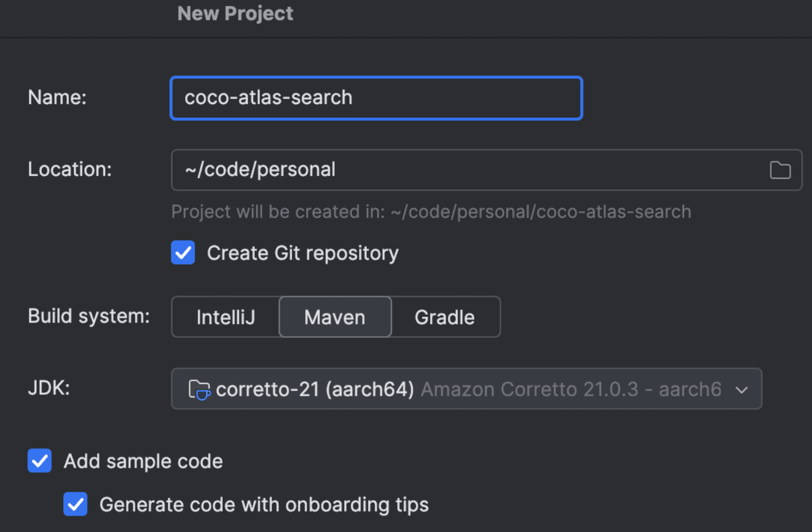Click the project Name input field
The height and width of the screenshot is (532, 812).
pyautogui.click(x=376, y=98)
